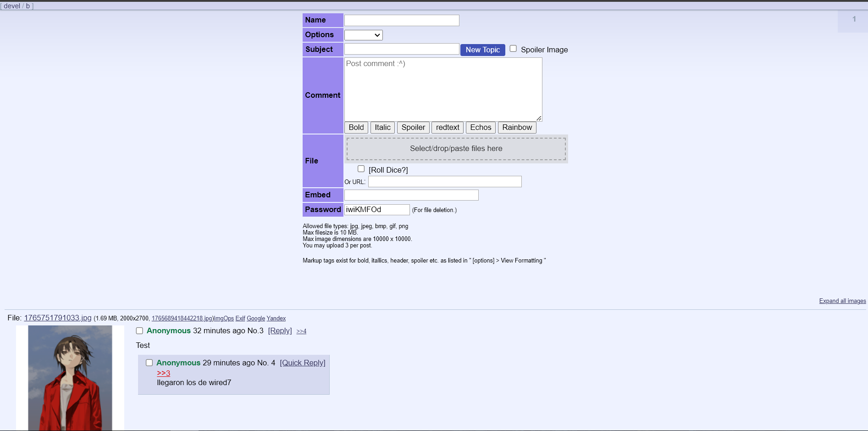Submit with the New Topic button

click(482, 50)
